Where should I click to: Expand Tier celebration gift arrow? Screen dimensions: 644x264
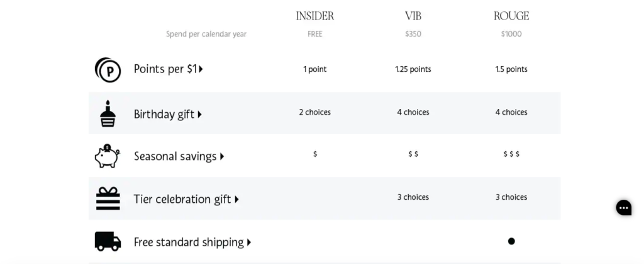click(x=236, y=200)
